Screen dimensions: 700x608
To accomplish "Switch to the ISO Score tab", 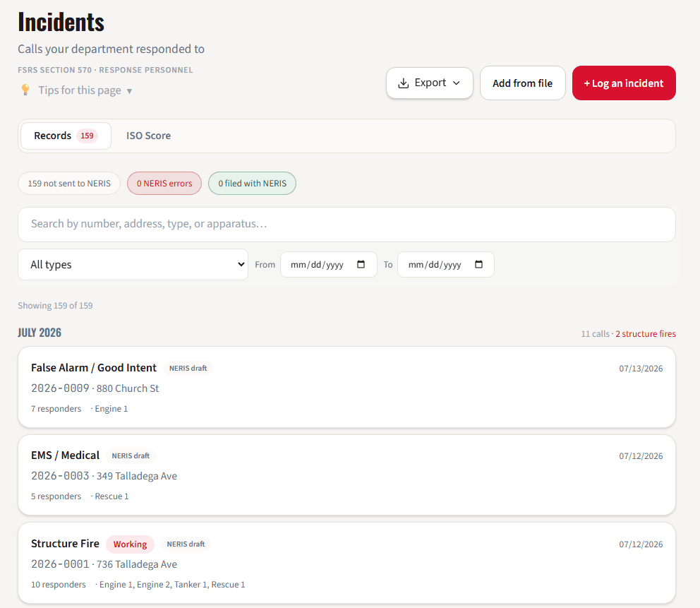I will [148, 136].
